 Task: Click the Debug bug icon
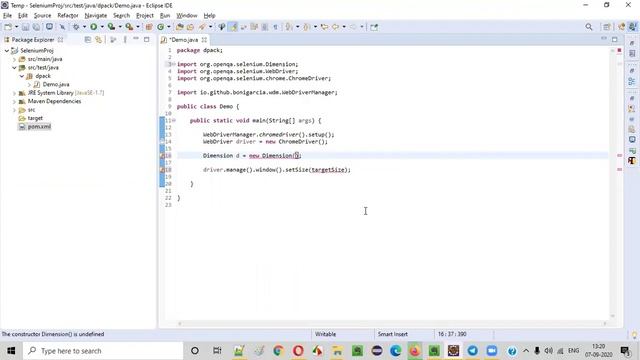[76, 27]
